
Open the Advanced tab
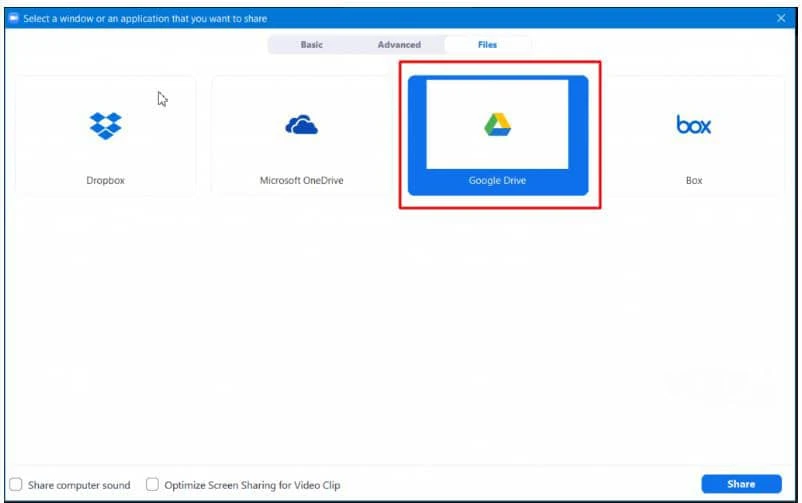point(399,45)
